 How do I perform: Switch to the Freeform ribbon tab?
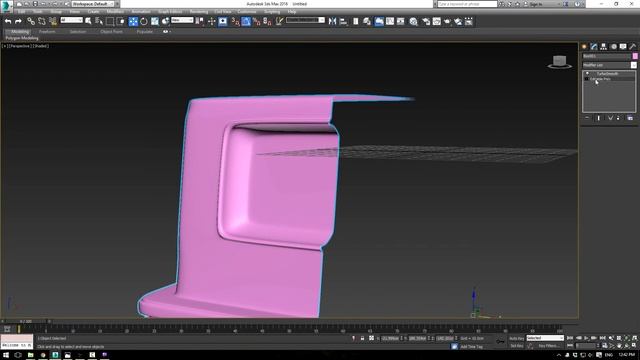tap(47, 31)
